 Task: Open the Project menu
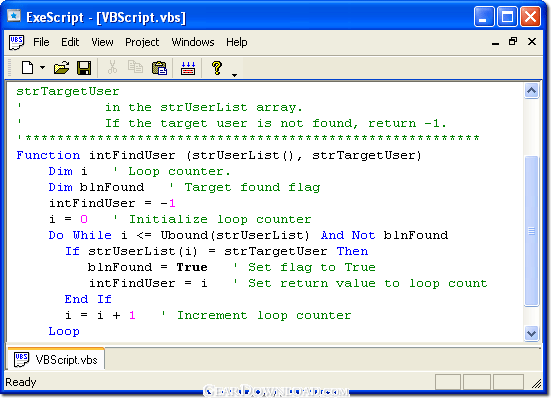pyautogui.click(x=142, y=42)
